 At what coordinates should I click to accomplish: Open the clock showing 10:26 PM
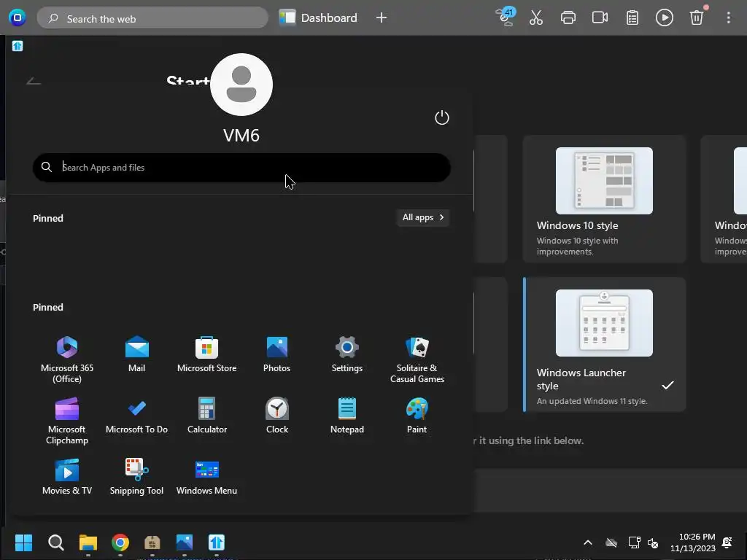(693, 542)
